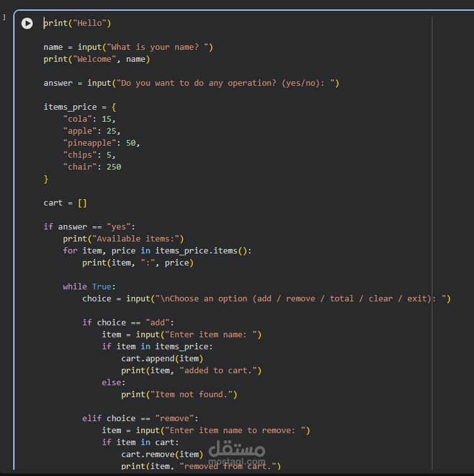Click the "pineapple": 50 dictionary entry
This screenshot has height=476, width=474.
pyautogui.click(x=101, y=142)
